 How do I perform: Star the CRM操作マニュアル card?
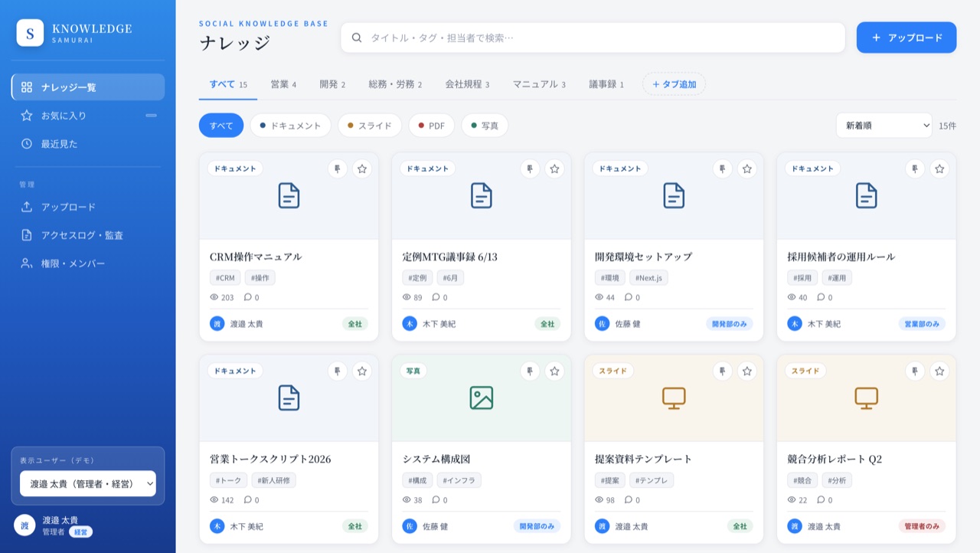[x=362, y=169]
